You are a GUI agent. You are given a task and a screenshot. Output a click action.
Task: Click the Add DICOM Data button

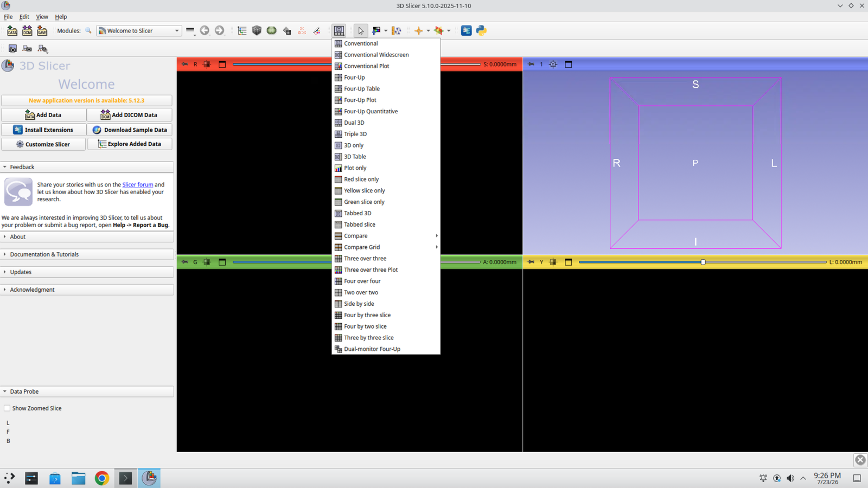click(x=130, y=115)
